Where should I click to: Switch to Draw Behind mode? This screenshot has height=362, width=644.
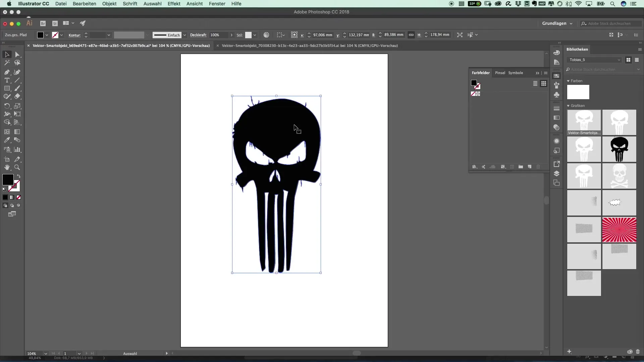12,205
